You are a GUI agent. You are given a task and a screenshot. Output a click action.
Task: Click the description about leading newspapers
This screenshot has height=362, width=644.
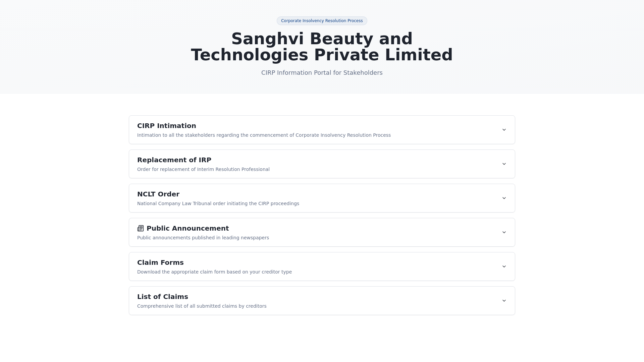[x=203, y=238]
